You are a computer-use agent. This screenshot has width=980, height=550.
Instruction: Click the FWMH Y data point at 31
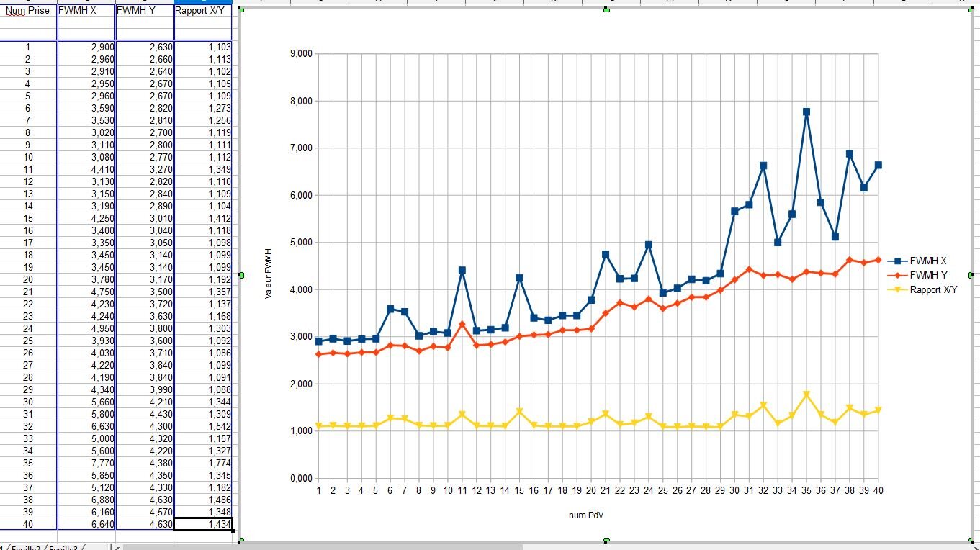(749, 269)
